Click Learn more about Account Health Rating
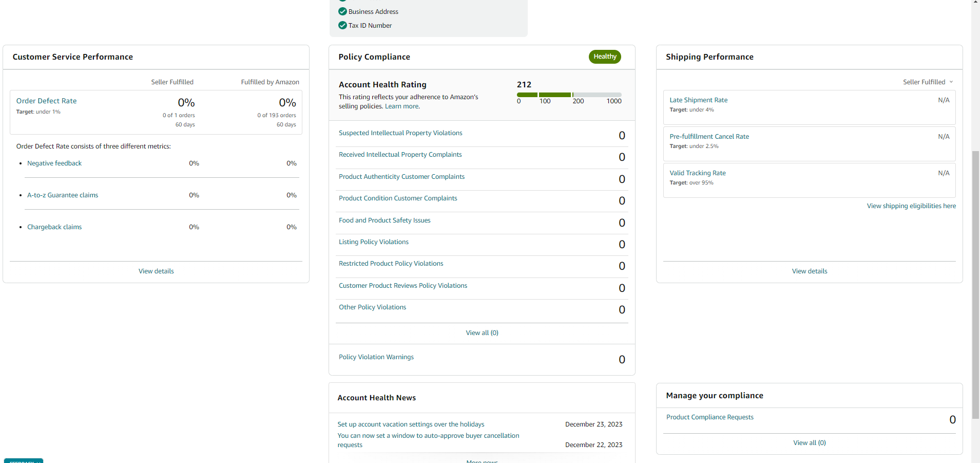The image size is (980, 463). click(x=402, y=106)
